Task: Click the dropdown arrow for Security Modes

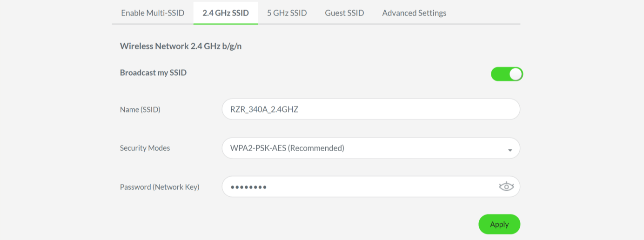Action: tap(510, 150)
